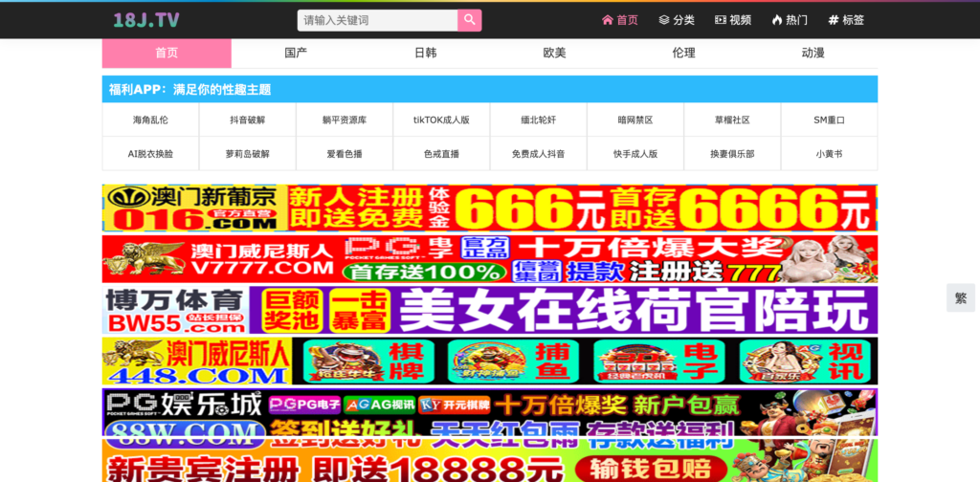Open the 爱看色播 link
Screen dimensions: 980x482
(x=345, y=154)
